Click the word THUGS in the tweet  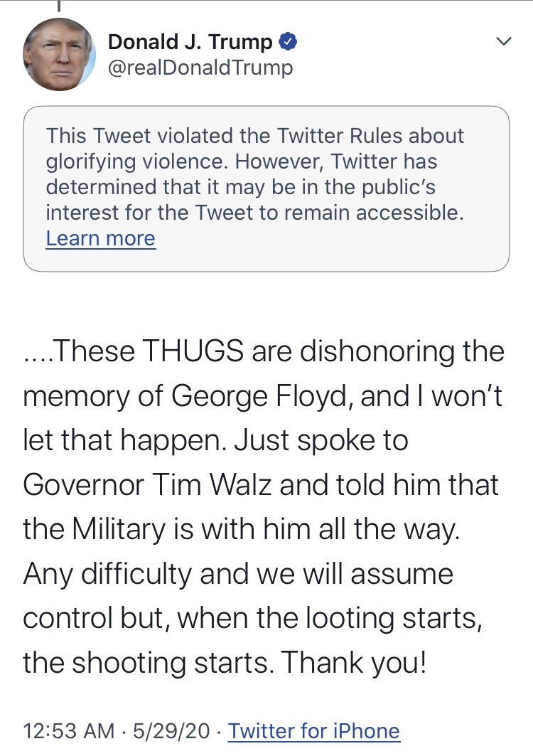203,351
